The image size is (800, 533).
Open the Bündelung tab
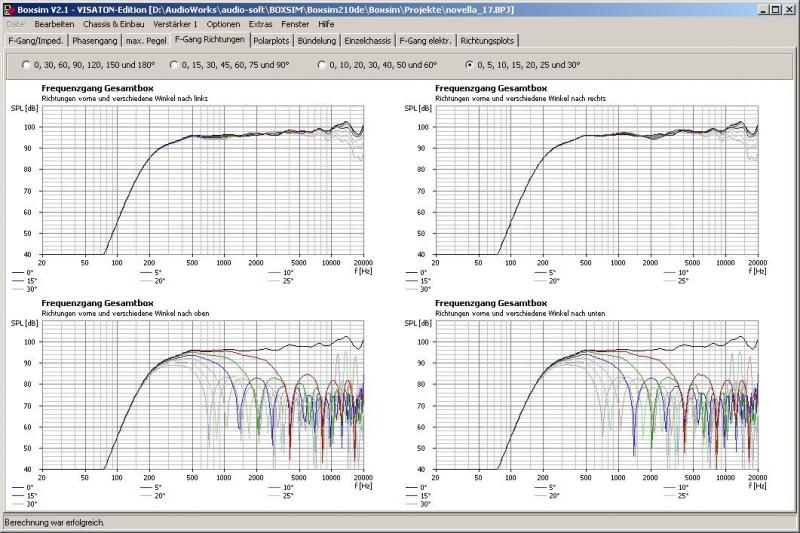[317, 41]
